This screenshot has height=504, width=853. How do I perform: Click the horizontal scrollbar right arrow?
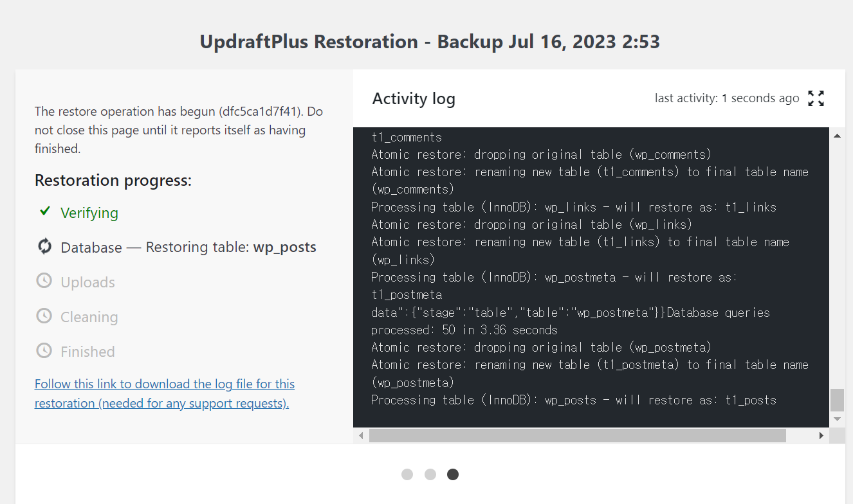(821, 435)
